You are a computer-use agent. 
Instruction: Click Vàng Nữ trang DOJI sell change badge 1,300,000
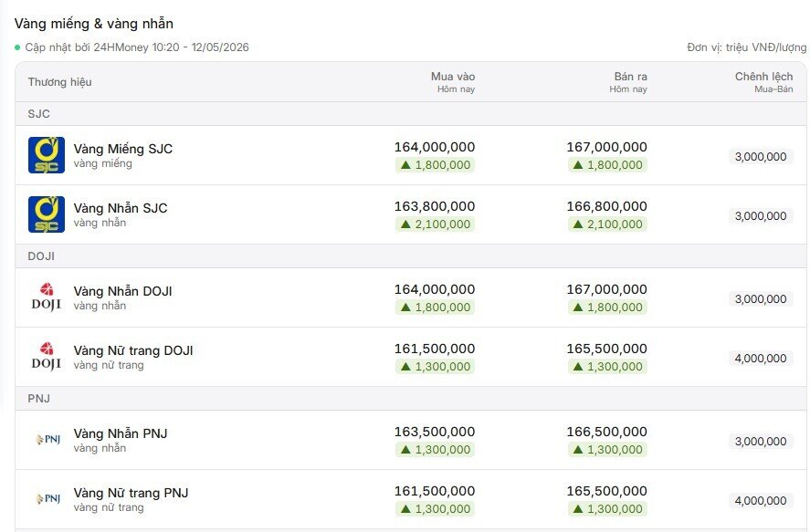[x=607, y=367]
